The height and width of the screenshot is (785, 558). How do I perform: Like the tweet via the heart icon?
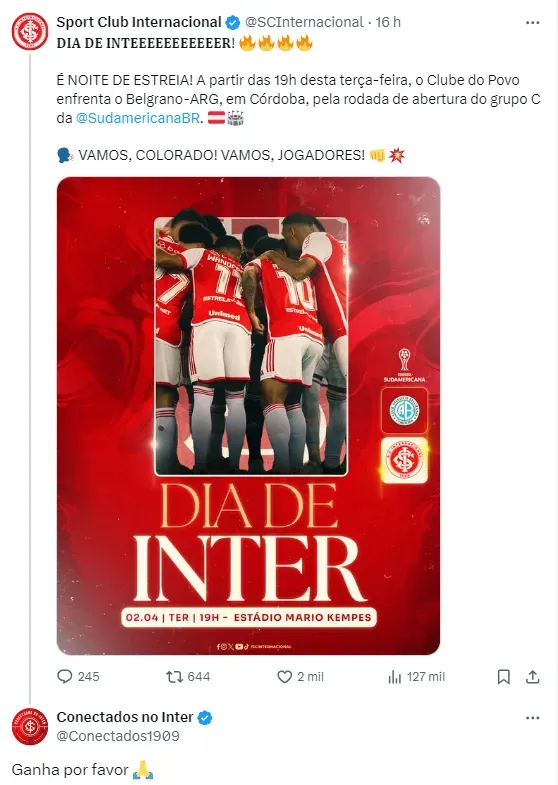[x=284, y=677]
